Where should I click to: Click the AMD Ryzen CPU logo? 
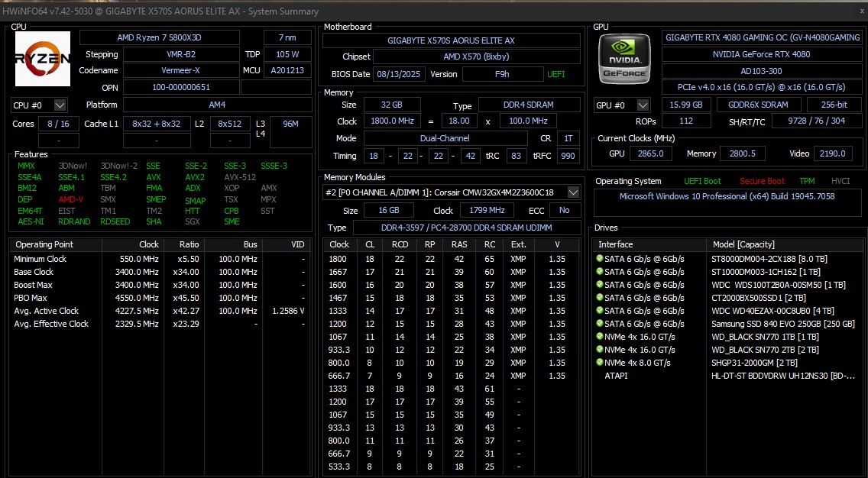(x=43, y=59)
